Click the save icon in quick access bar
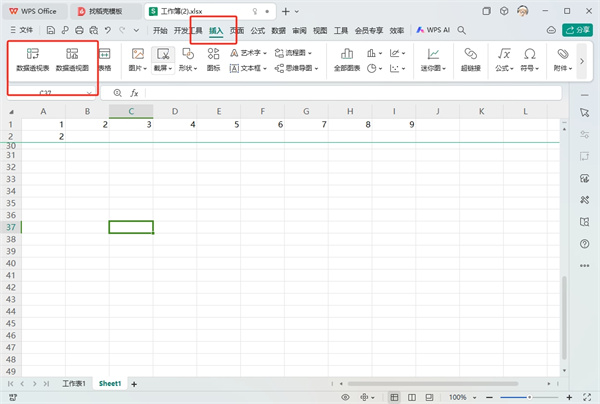Screen dimensions: 600x404 click(x=51, y=30)
